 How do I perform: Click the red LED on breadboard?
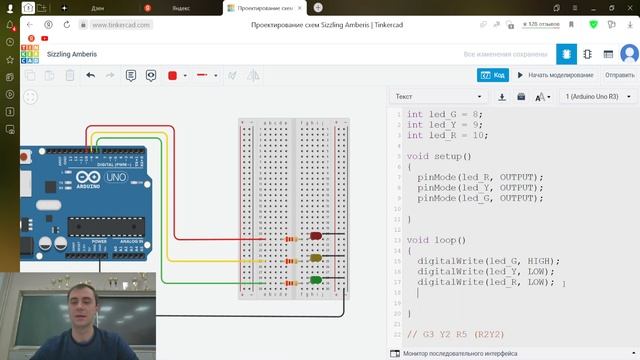(x=316, y=236)
